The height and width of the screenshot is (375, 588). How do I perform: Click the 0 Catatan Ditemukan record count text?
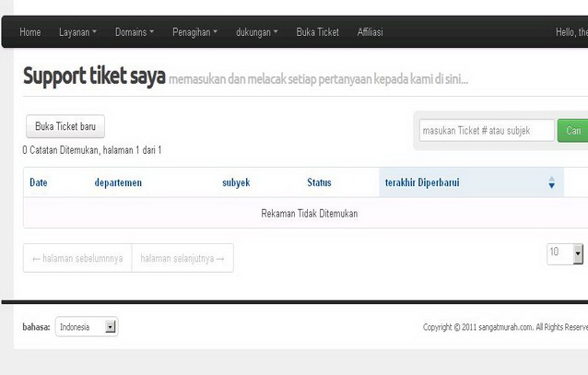click(x=92, y=150)
